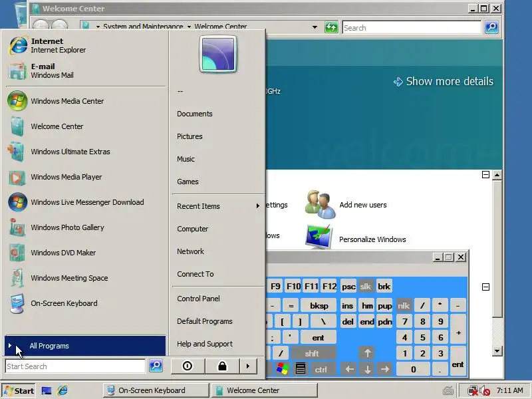Toggle shft key on keyboard
532x399 pixels.
click(312, 354)
